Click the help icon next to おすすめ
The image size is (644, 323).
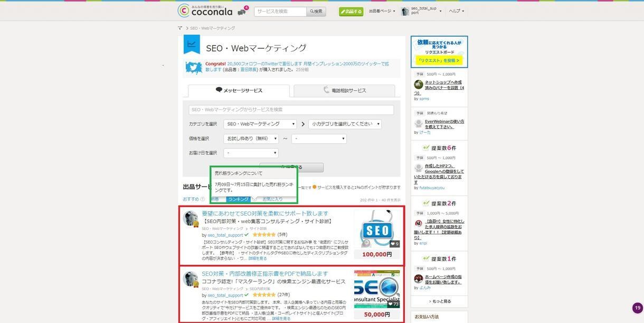pyautogui.click(x=203, y=199)
